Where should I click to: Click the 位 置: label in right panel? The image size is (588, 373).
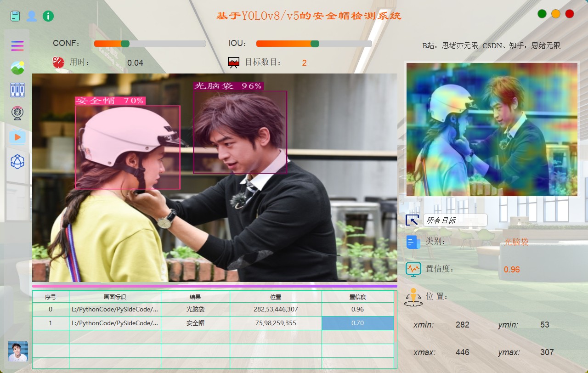(436, 296)
